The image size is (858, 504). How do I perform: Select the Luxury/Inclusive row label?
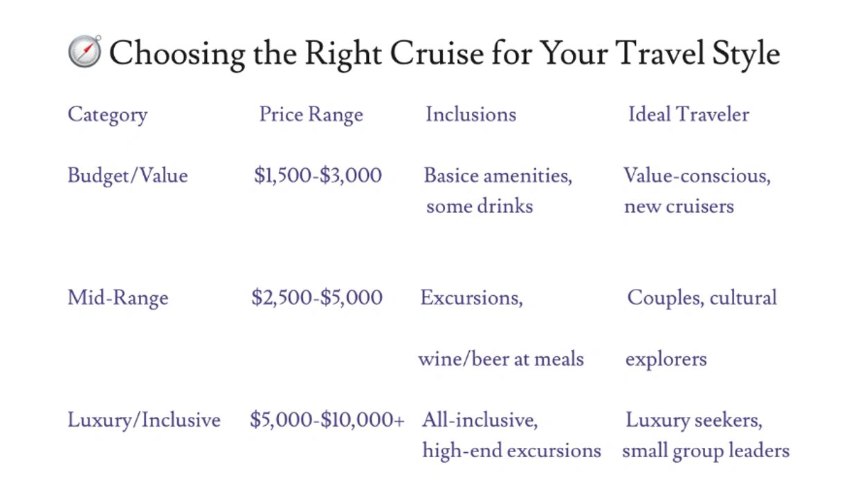144,420
